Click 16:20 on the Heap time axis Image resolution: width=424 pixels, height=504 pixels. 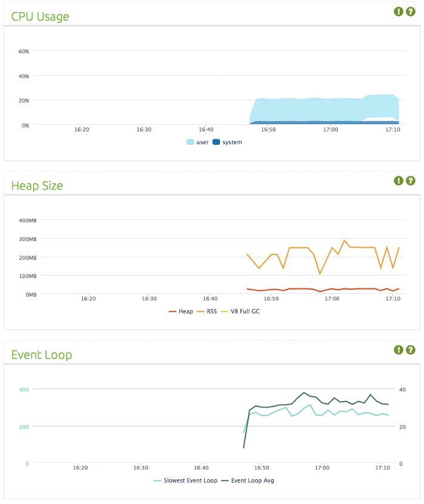click(x=88, y=299)
